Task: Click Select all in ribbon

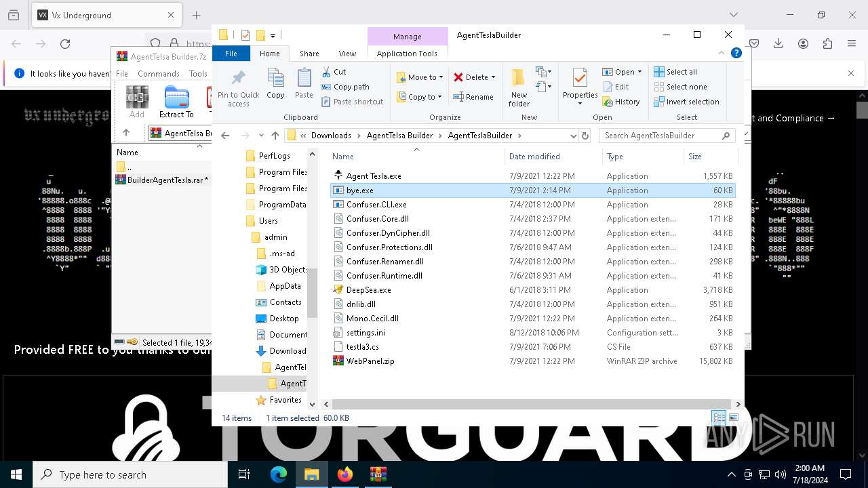Action: tap(675, 72)
